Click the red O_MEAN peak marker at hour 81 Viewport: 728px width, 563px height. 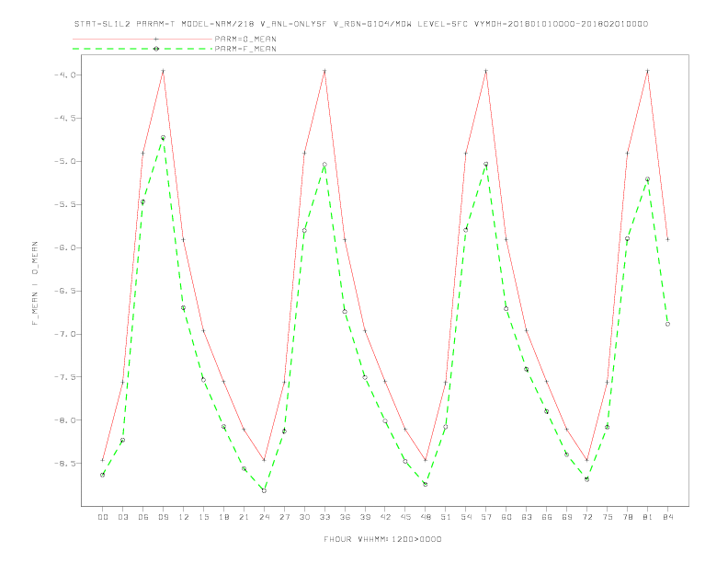(648, 71)
